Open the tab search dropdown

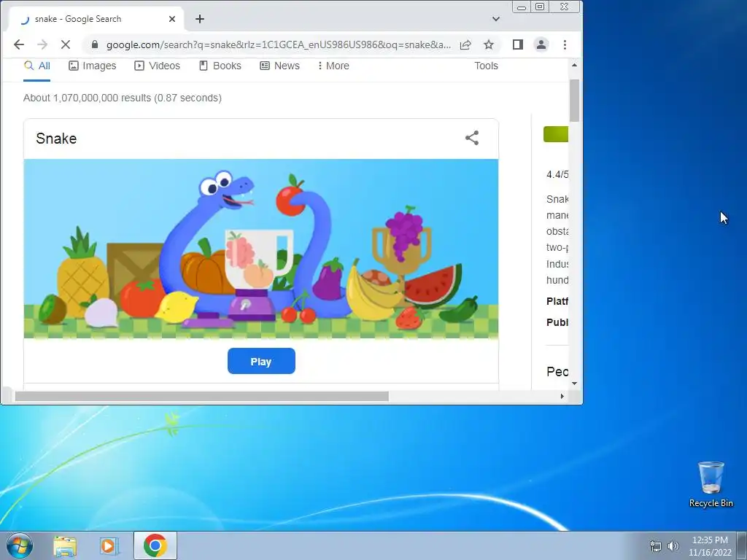(x=496, y=19)
